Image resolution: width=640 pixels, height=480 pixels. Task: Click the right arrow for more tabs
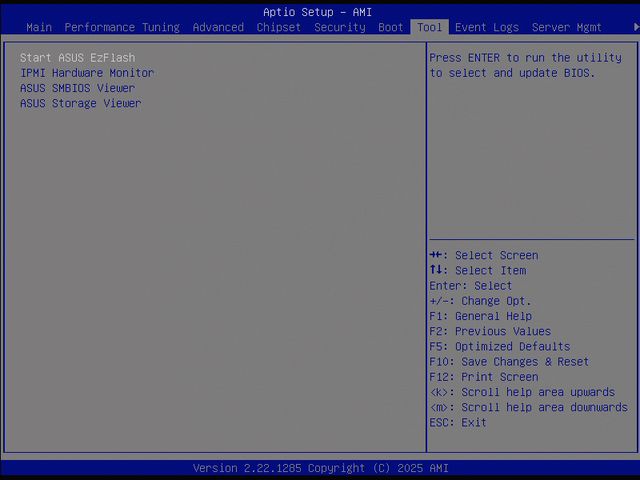[x=636, y=27]
